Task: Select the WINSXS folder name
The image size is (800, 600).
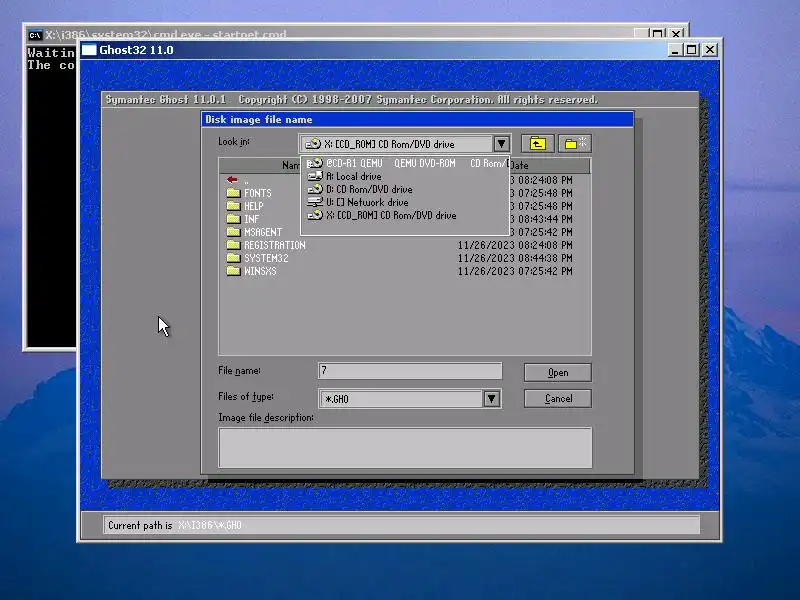Action: pyautogui.click(x=260, y=271)
